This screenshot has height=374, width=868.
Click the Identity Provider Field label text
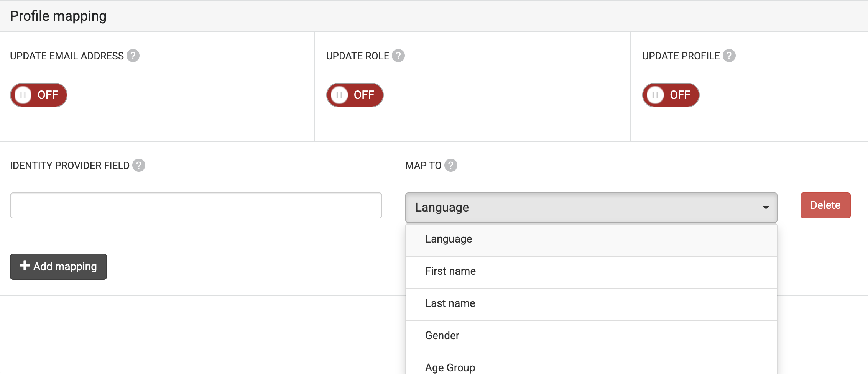point(70,166)
